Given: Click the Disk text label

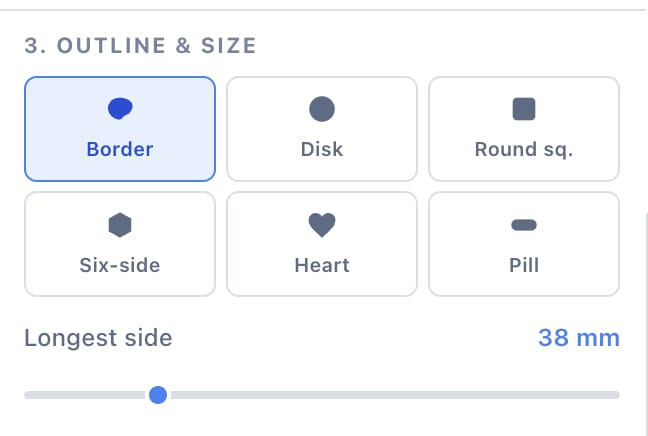Looking at the screenshot, I should pyautogui.click(x=322, y=149).
